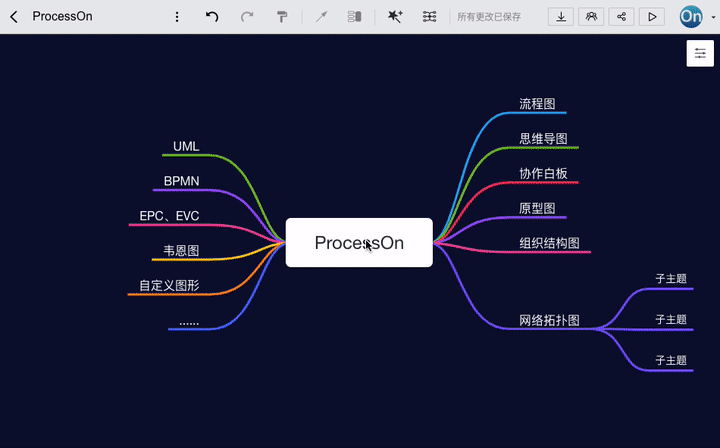The image size is (720, 448).
Task: Share the mind map
Action: click(x=621, y=17)
